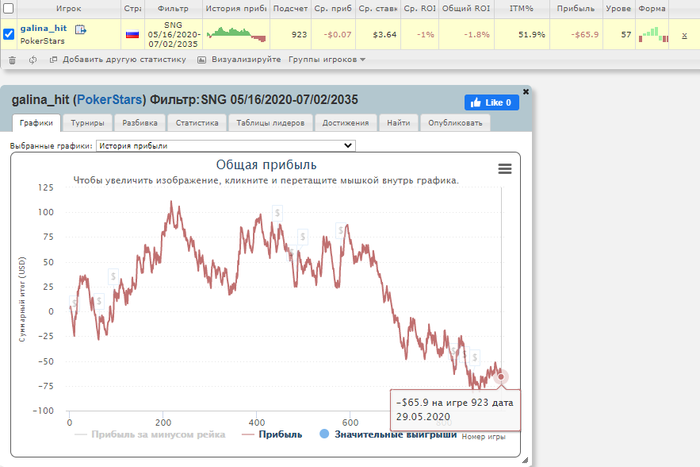
Task: Click the Facebook Like button
Action: point(492,103)
